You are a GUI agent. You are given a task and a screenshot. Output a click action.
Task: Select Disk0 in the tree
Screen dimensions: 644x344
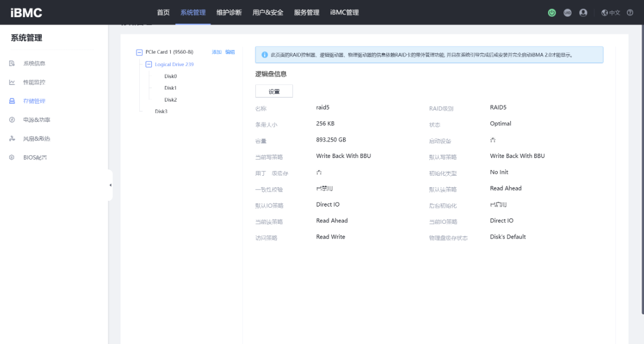pos(171,76)
